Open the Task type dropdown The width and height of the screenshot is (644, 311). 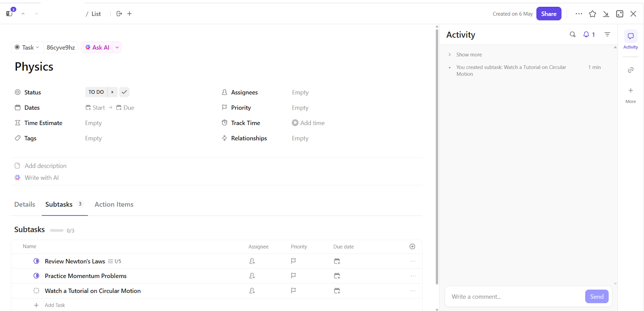(x=27, y=48)
